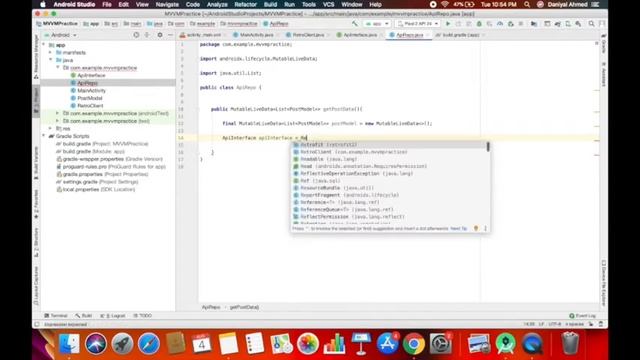Click the Wi-Fi icon in macOS menu bar
The height and width of the screenshot is (360, 640).
click(445, 4)
